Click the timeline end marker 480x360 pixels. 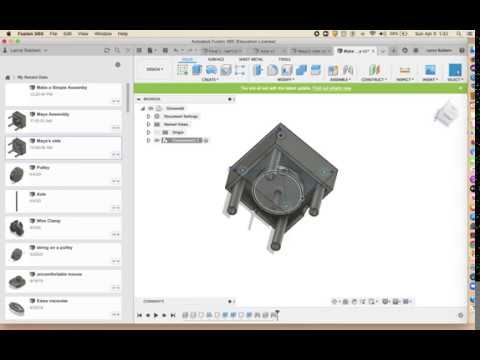tap(277, 314)
